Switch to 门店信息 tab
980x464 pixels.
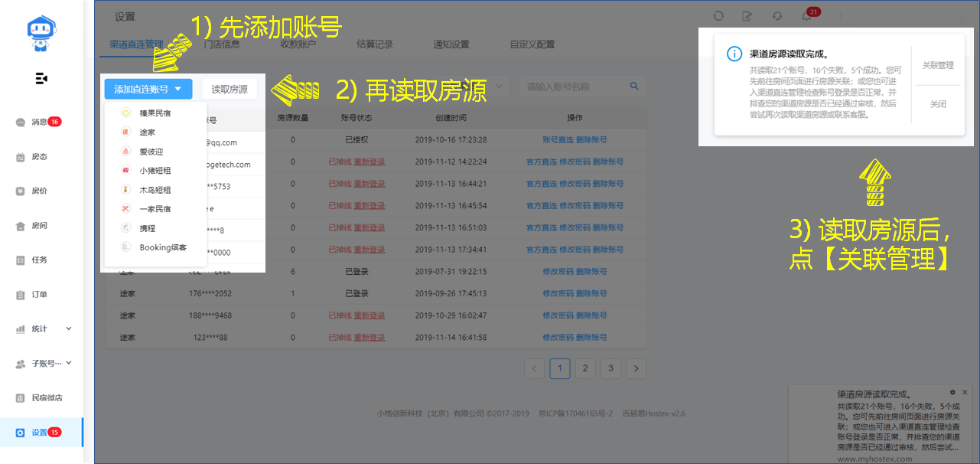[221, 44]
